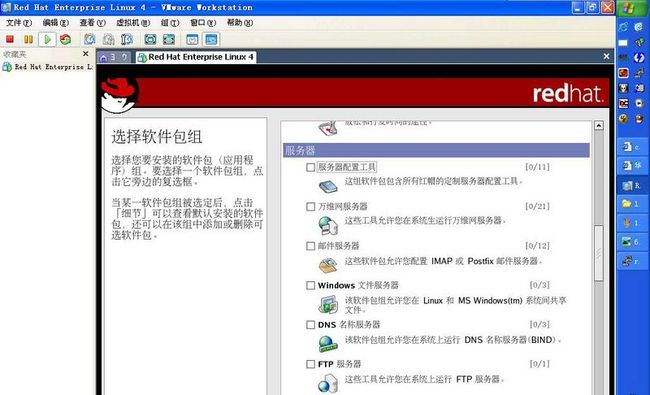Click the Windows 文件服务器 icon

coord(328,304)
